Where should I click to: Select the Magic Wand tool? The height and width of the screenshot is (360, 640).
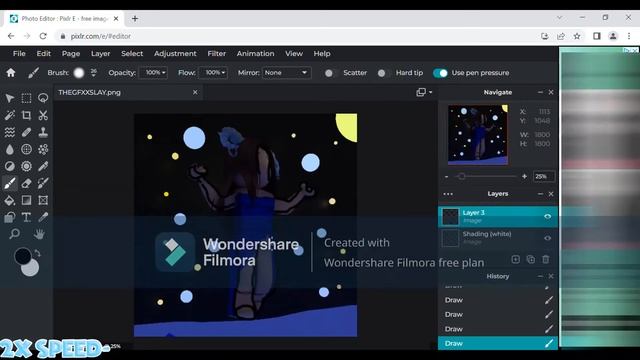pyautogui.click(x=10, y=116)
